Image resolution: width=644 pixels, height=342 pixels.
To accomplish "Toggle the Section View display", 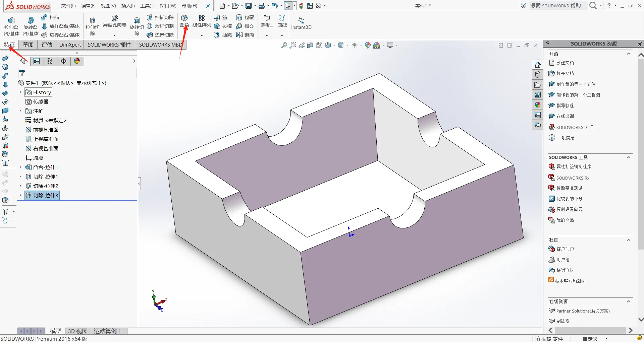I will 310,45.
